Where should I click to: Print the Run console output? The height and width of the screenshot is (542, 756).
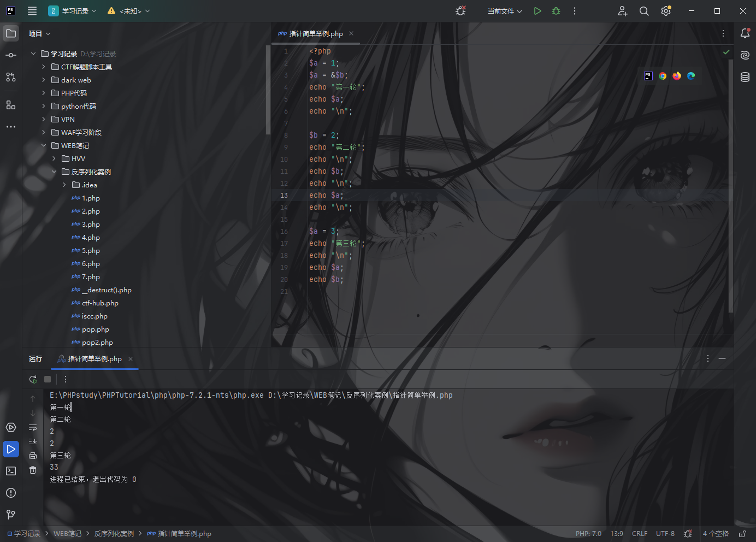click(x=33, y=456)
